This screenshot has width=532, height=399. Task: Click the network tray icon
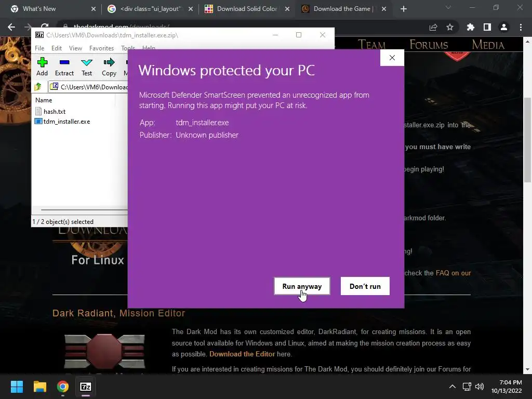[467, 387]
